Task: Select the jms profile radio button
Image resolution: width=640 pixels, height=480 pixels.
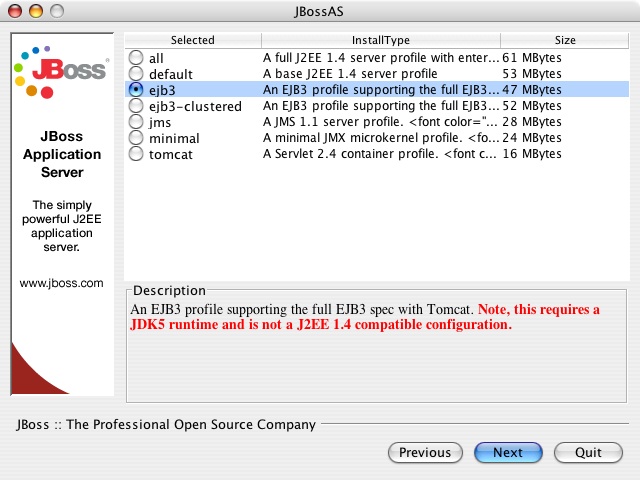Action: (136, 122)
